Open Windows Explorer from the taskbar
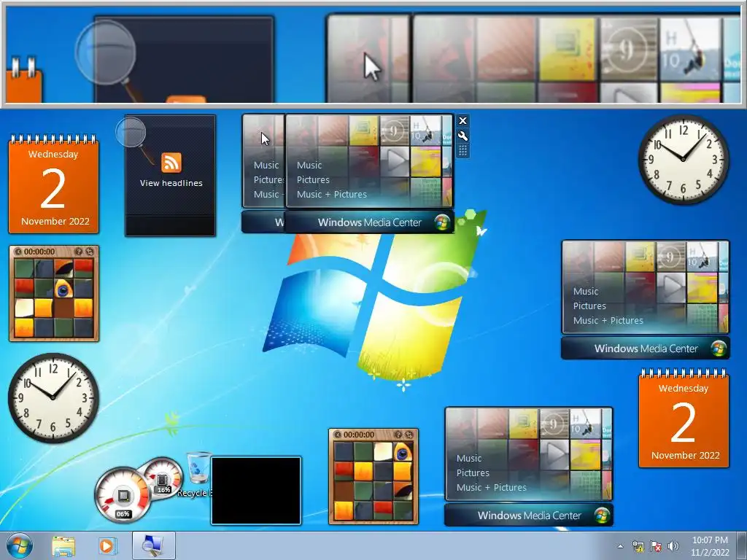The width and height of the screenshot is (747, 560). 63,545
